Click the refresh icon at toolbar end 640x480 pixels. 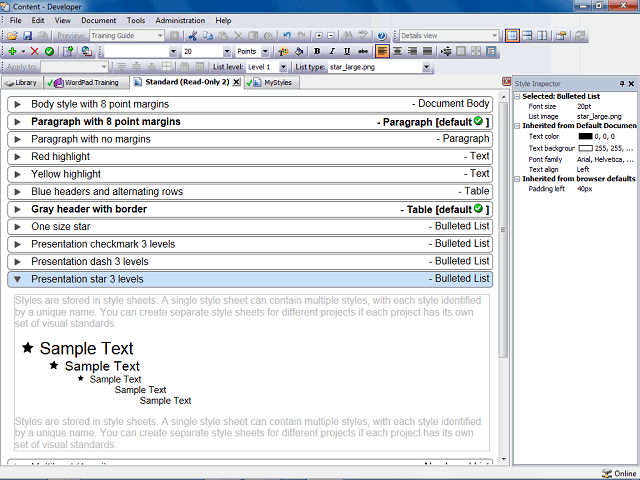point(580,36)
